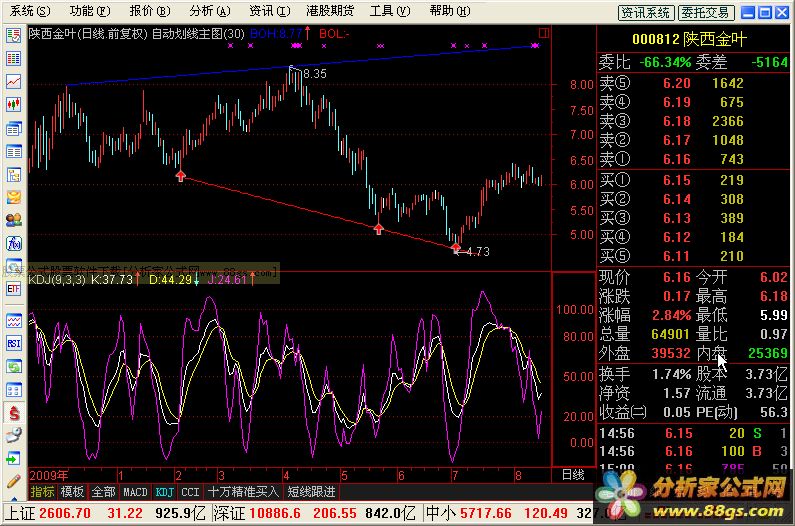Select the 模板 tab
The image size is (795, 526).
[x=73, y=492]
